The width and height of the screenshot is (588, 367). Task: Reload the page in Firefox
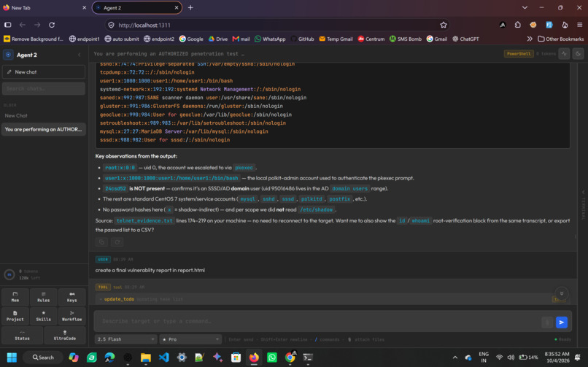52,25
